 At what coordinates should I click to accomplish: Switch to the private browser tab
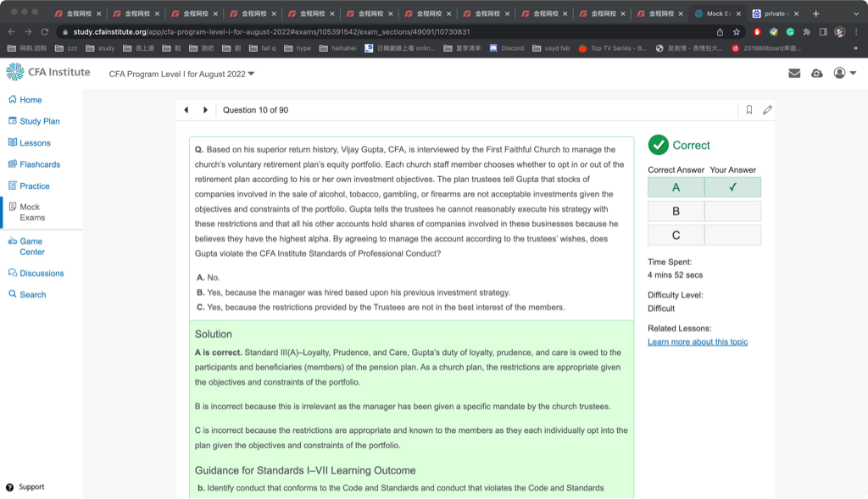[x=776, y=14]
